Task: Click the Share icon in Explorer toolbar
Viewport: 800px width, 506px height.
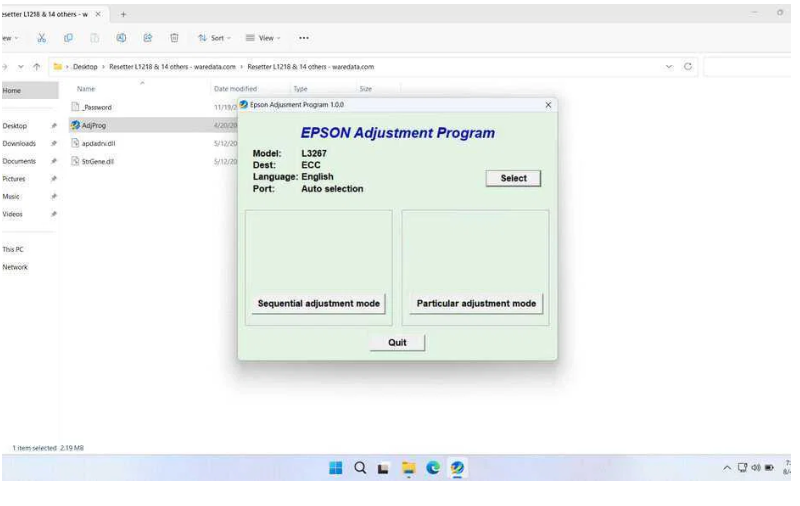Action: click(x=148, y=38)
